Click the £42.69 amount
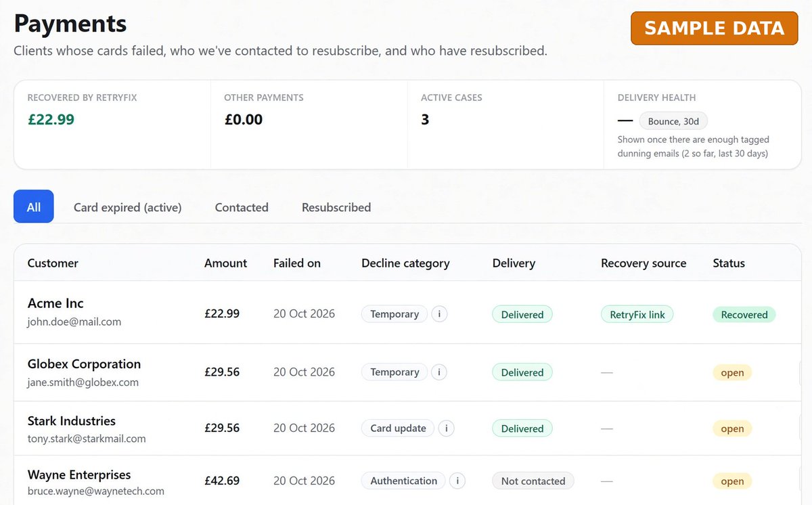Viewport: 812px width, 505px height. pyautogui.click(x=222, y=481)
